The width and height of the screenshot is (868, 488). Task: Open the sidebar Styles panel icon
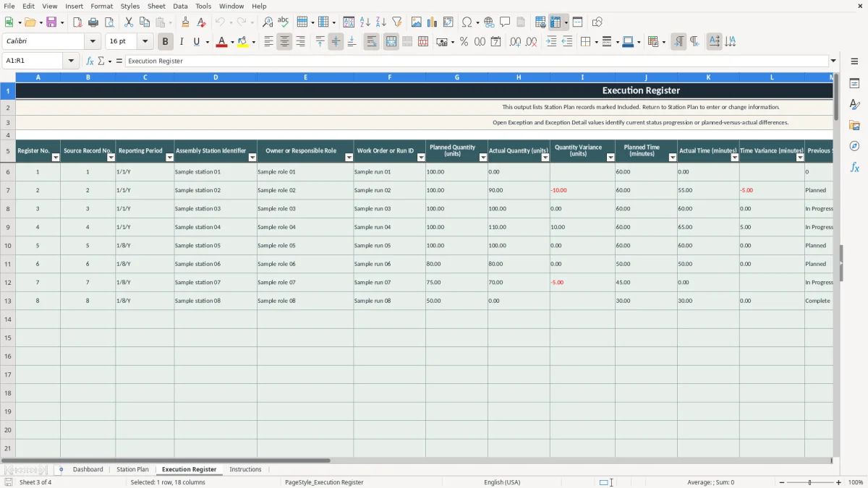pyautogui.click(x=854, y=105)
